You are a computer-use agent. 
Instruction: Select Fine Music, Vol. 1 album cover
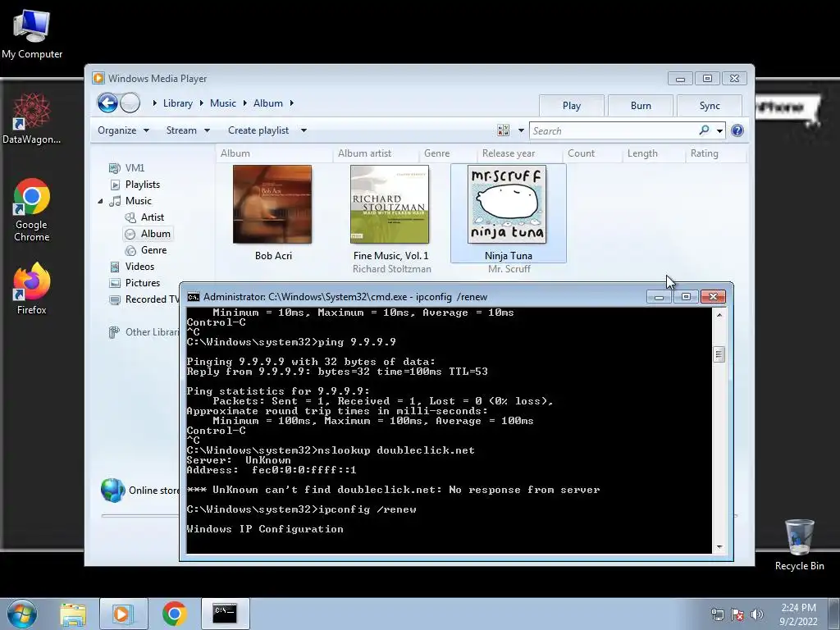coord(390,204)
